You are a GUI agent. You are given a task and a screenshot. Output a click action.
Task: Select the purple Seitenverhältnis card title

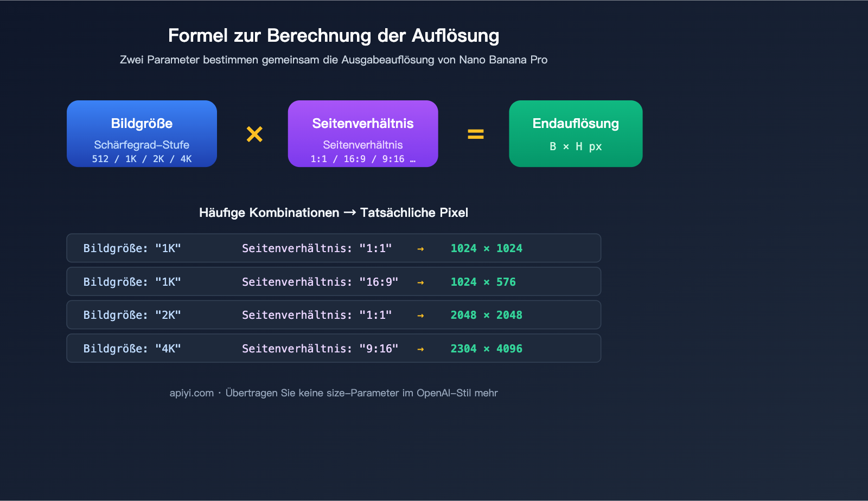tap(363, 124)
